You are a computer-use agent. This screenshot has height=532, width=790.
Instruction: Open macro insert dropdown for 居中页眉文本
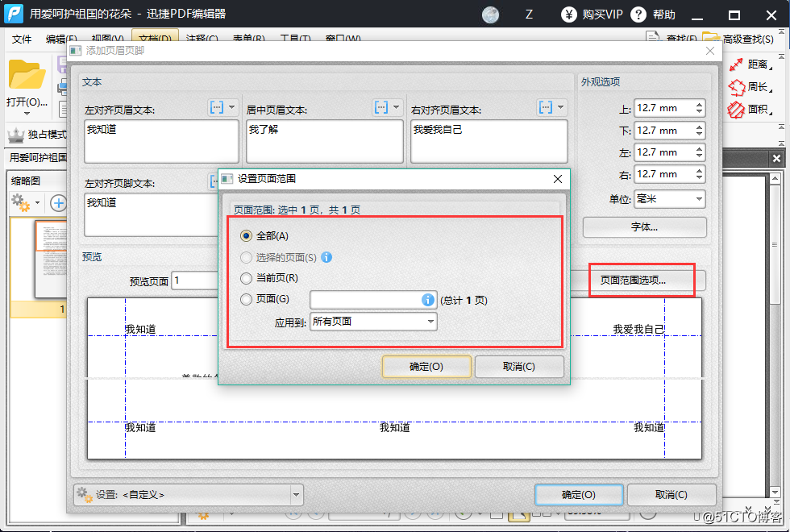pos(396,106)
